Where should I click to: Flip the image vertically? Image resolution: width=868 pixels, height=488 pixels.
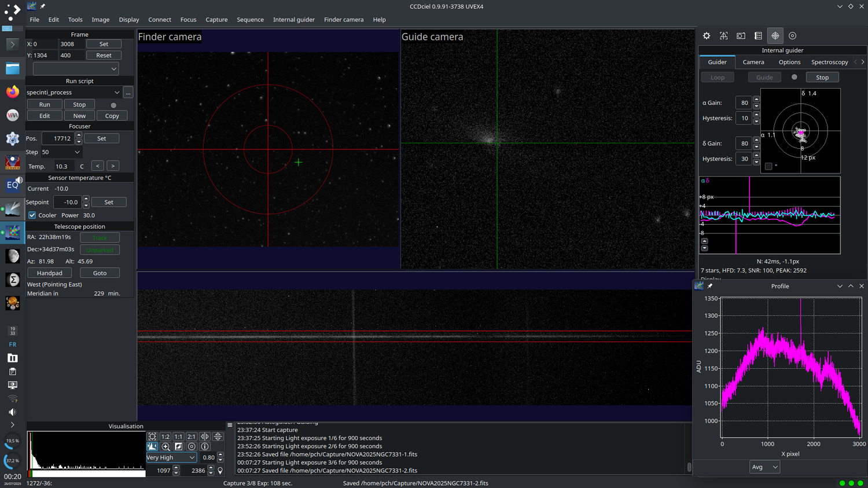coord(218,436)
